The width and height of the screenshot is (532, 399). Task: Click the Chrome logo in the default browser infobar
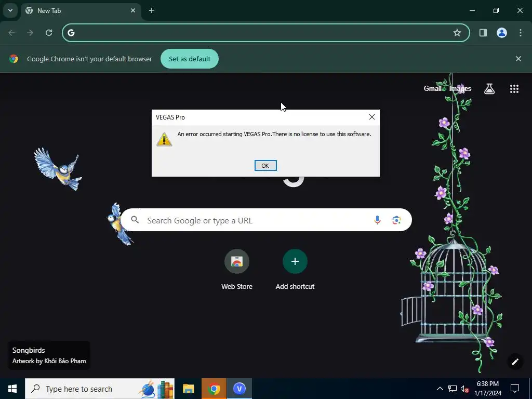click(x=14, y=59)
